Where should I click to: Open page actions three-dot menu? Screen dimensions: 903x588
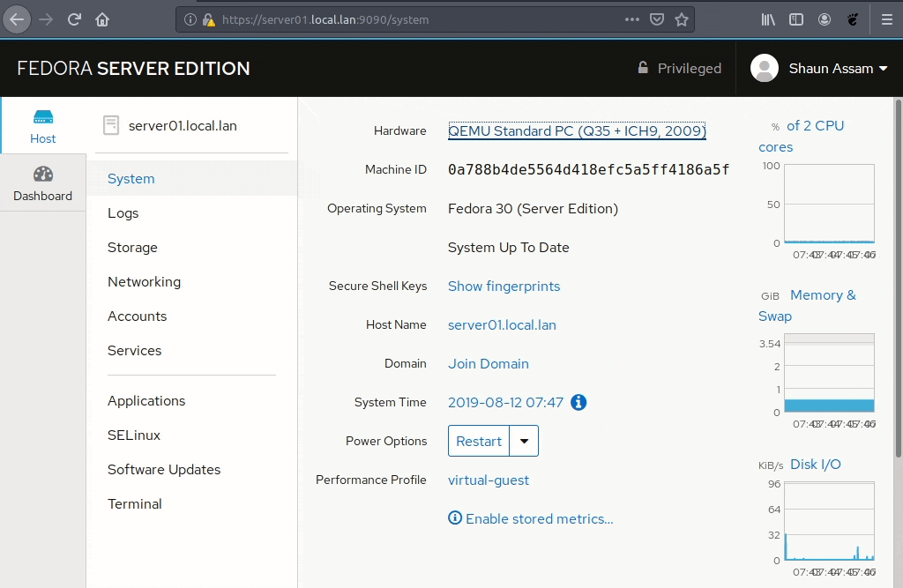632,19
